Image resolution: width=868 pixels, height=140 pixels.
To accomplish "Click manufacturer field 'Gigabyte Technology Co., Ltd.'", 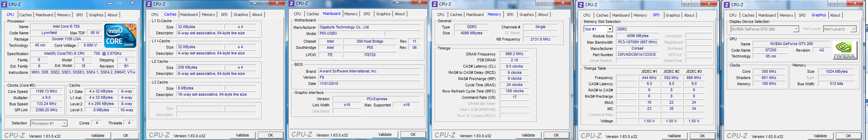I will point(370,27).
